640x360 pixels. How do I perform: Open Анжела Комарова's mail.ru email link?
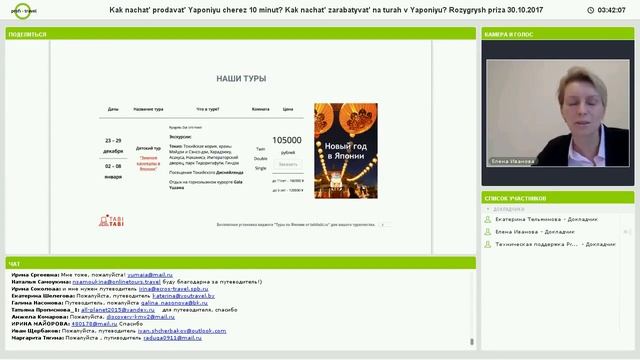point(140,317)
